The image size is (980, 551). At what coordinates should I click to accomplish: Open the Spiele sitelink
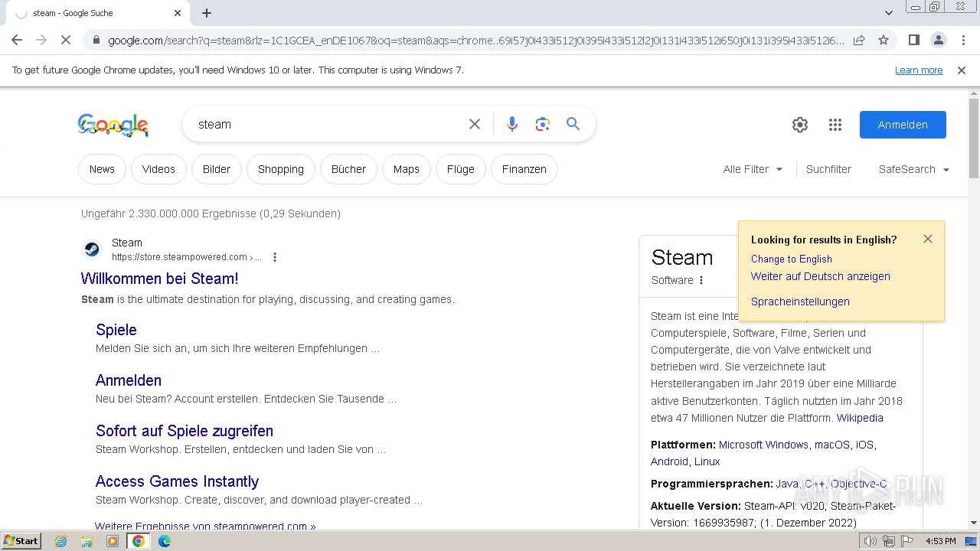point(116,330)
